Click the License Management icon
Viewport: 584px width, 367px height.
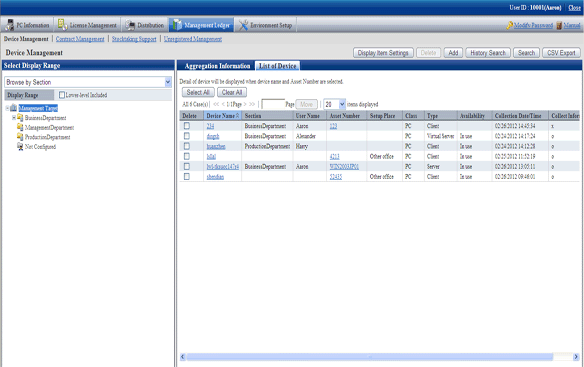(x=62, y=25)
